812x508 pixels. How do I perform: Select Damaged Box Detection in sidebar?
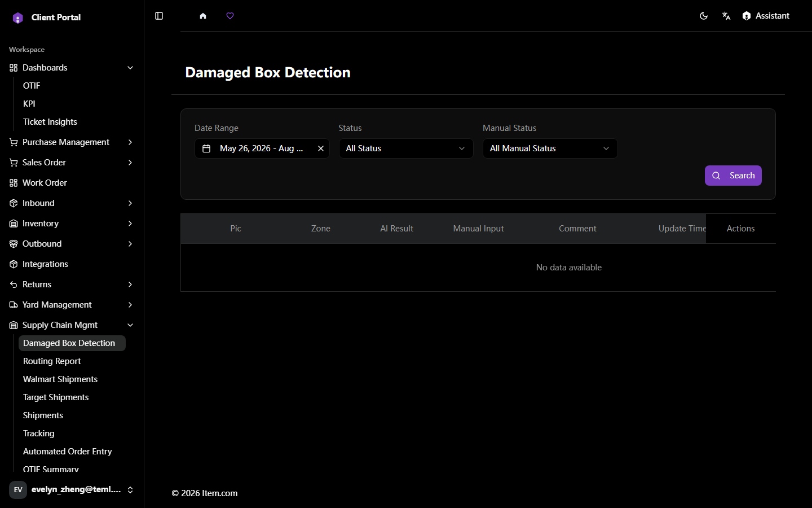72,343
